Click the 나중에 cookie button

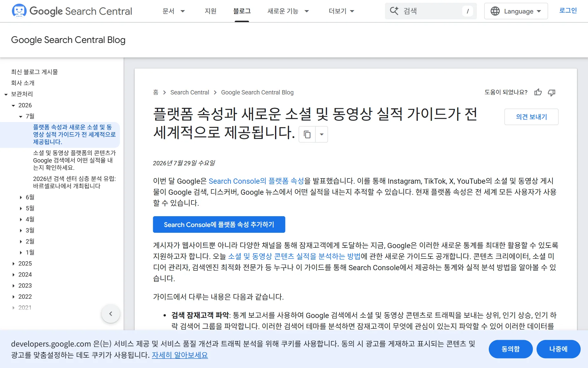[558, 349]
